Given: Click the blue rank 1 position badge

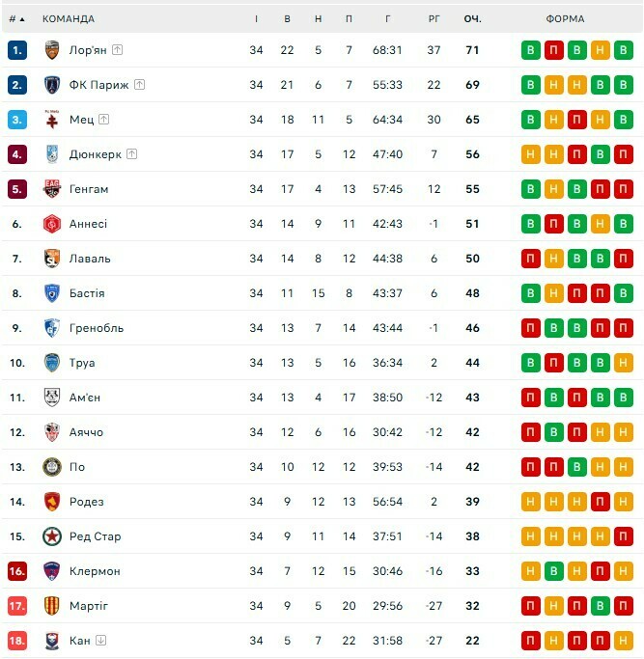Looking at the screenshot, I should coord(17,50).
